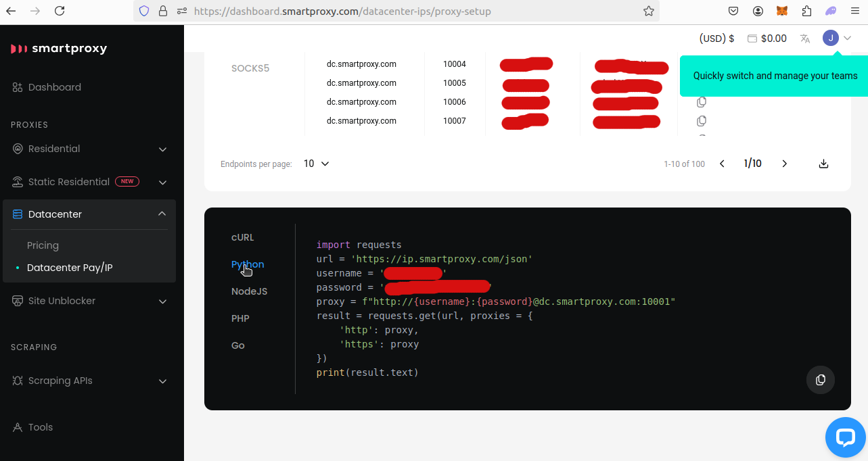Open the Firefox account icon
The height and width of the screenshot is (461, 868).
(x=758, y=11)
